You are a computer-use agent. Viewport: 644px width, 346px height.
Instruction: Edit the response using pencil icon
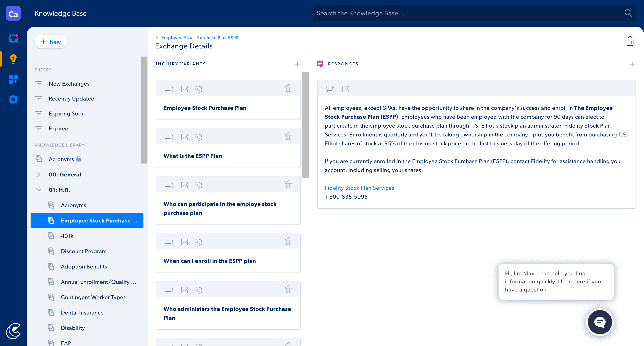click(x=346, y=89)
